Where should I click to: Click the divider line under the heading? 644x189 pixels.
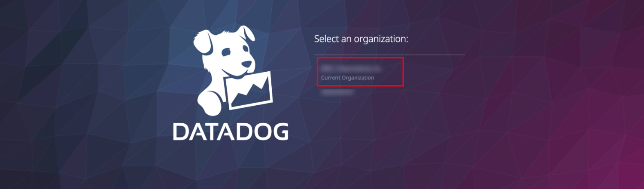click(389, 55)
